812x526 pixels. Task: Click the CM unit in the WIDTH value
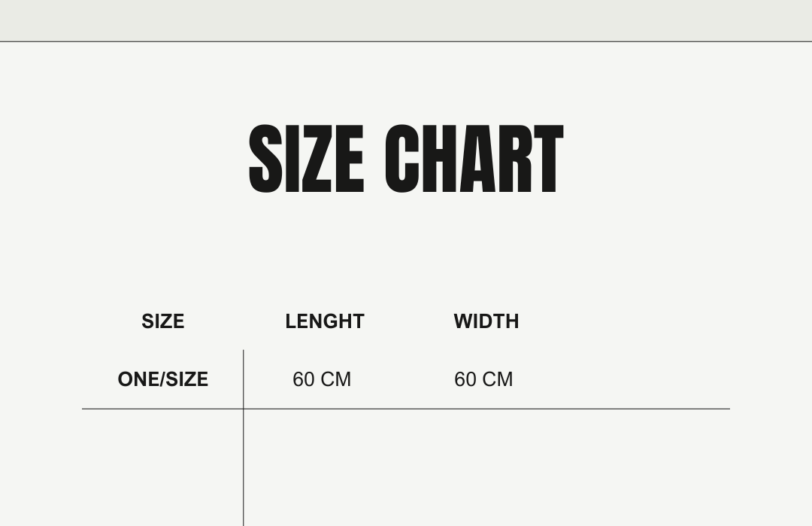[x=497, y=379]
